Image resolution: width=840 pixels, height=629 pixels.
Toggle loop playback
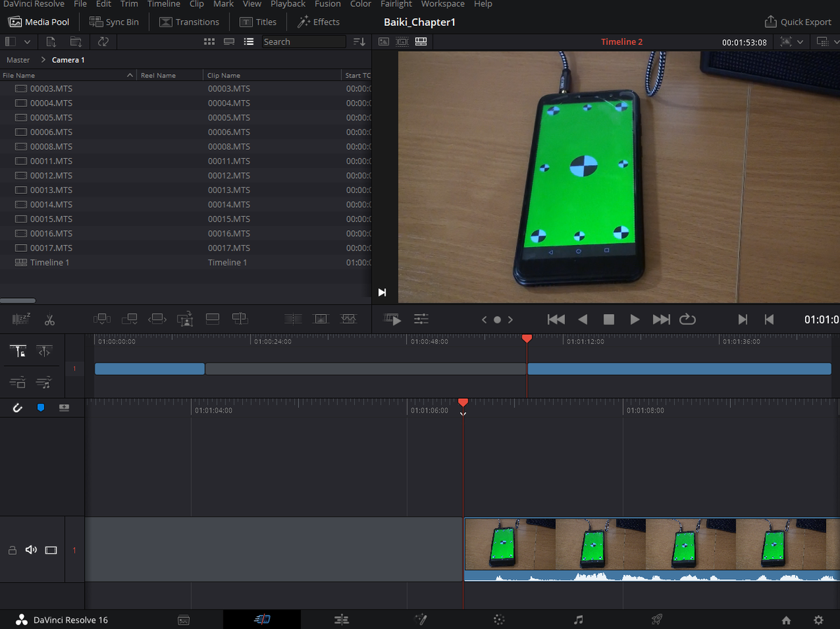click(x=687, y=319)
